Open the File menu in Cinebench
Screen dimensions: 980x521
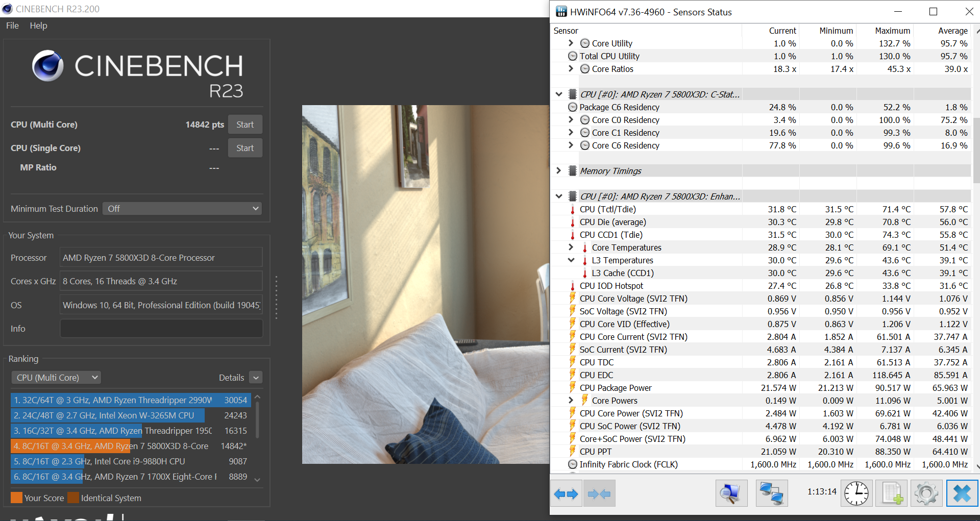coord(12,26)
